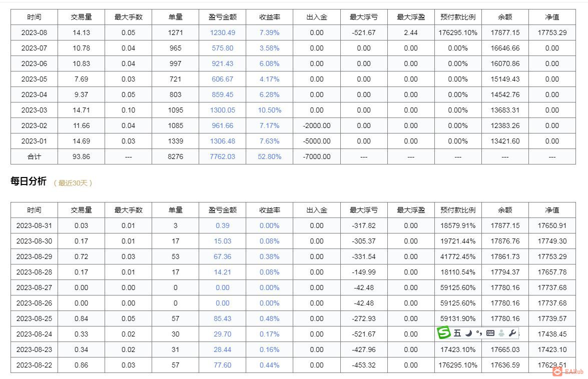Click the 6.08% return rate for 2023-06
Screen dimensions: 588x379
coord(269,63)
